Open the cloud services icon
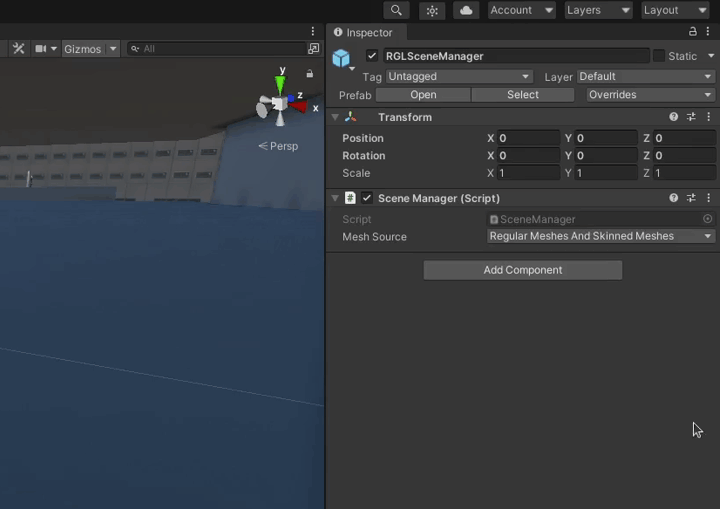 (466, 10)
